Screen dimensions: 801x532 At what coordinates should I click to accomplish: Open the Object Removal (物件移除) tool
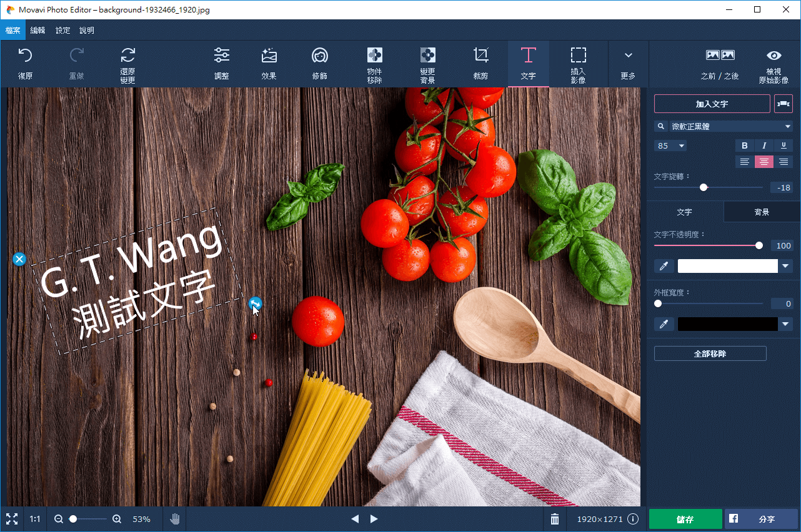(x=374, y=63)
